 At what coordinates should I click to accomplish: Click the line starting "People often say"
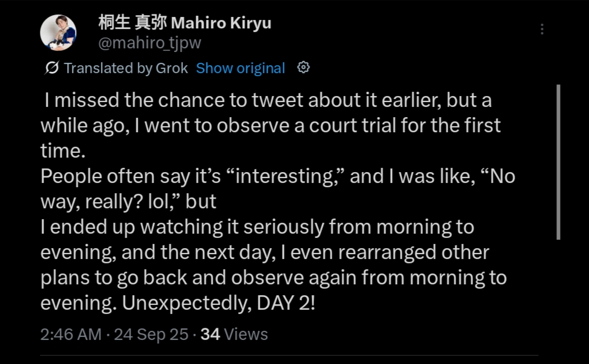pyautogui.click(x=278, y=177)
